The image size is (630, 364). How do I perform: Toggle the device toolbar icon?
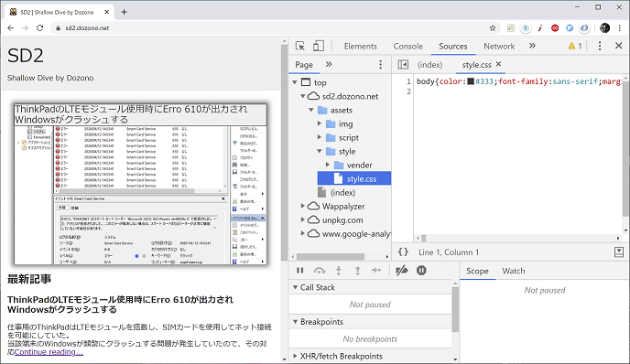point(319,46)
